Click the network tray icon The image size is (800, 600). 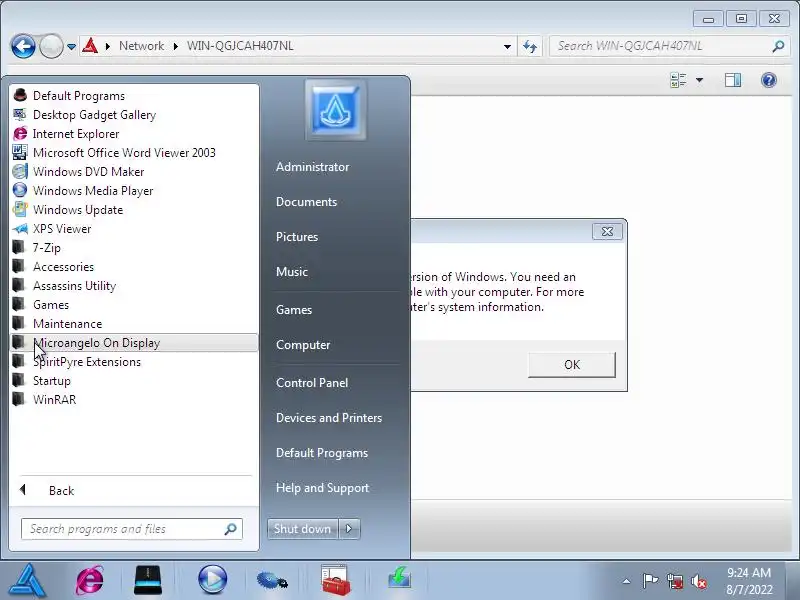(x=675, y=581)
